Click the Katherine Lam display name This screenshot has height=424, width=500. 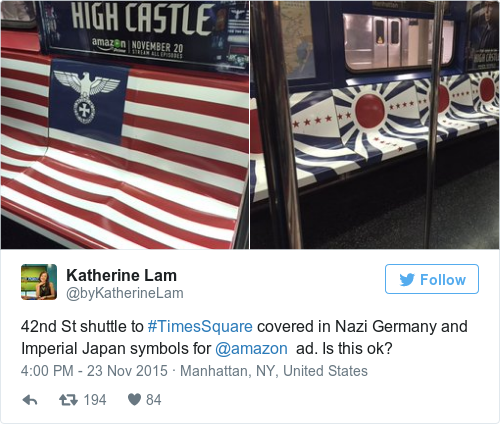click(x=121, y=275)
